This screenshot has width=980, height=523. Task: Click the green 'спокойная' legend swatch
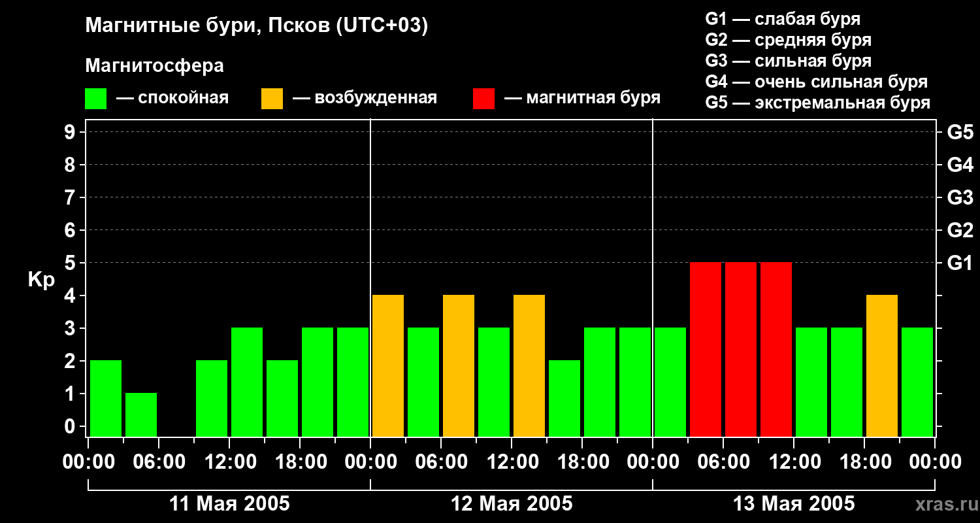95,99
